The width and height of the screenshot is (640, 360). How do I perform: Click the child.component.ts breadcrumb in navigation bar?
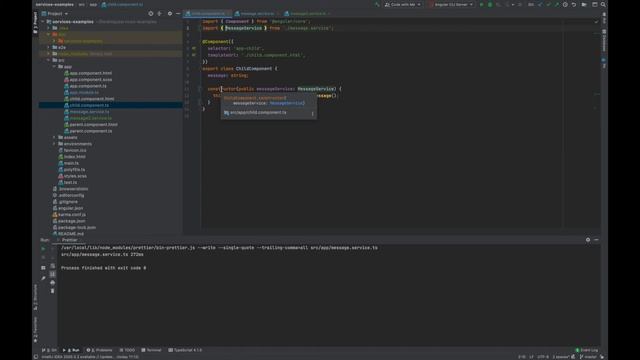tap(122, 4)
